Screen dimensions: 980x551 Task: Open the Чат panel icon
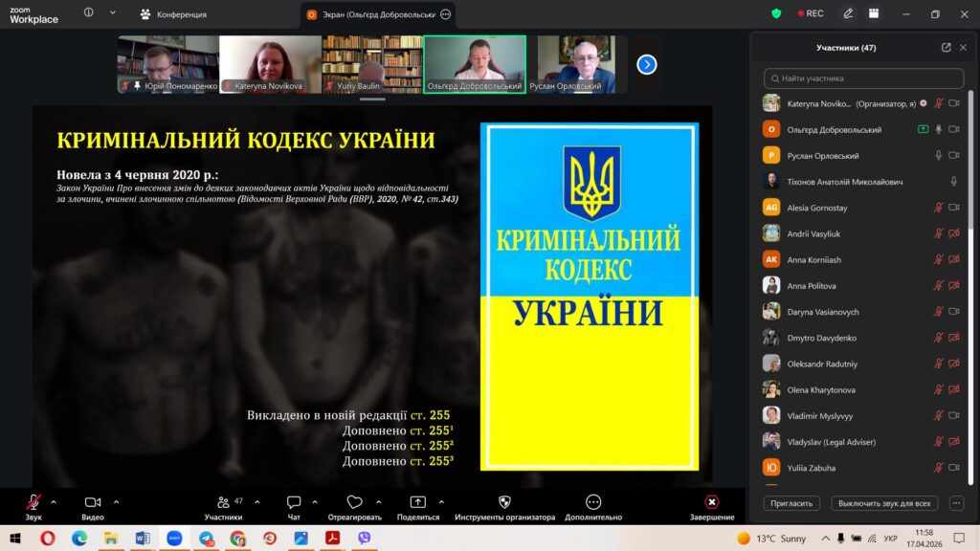coord(294,502)
